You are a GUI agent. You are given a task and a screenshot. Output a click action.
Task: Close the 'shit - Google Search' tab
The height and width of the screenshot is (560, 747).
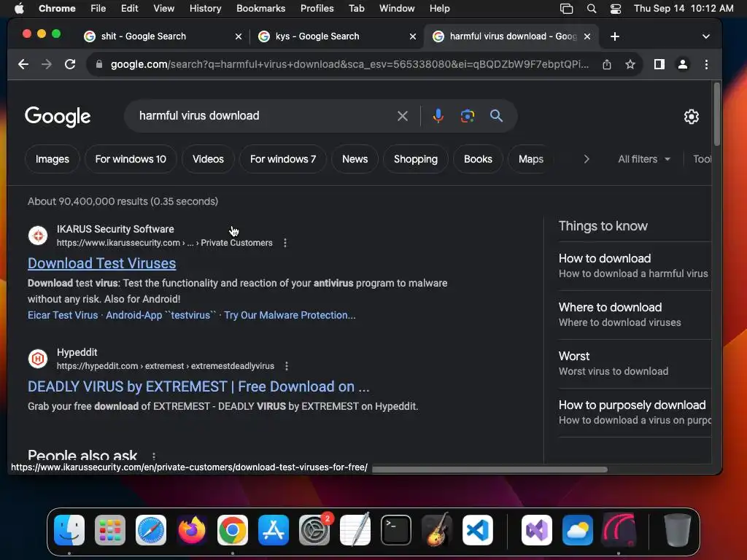click(x=239, y=36)
